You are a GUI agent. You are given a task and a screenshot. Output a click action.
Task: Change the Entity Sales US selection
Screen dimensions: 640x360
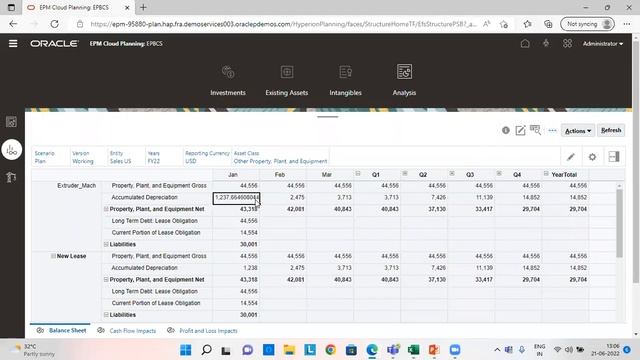120,157
